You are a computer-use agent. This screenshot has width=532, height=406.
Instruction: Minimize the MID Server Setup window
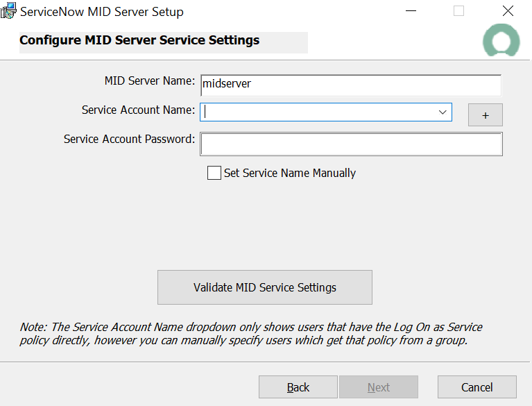411,11
